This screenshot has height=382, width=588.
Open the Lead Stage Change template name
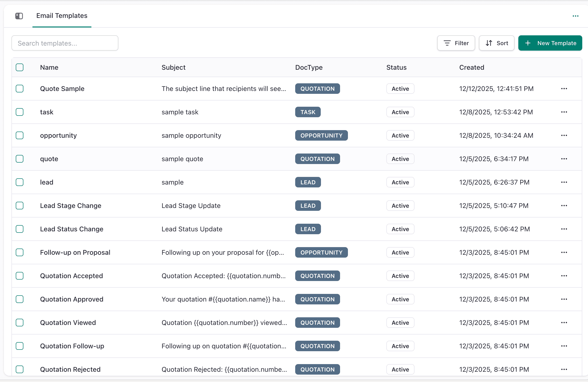click(71, 206)
